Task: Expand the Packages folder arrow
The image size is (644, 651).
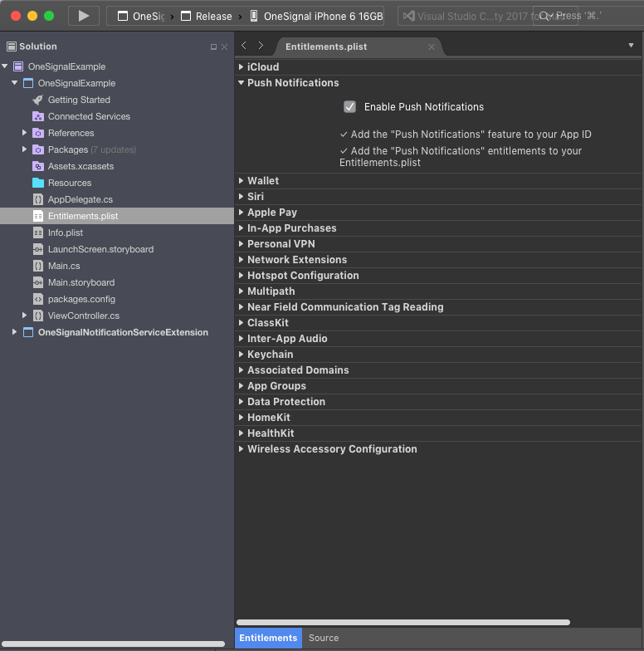Action: click(x=24, y=149)
